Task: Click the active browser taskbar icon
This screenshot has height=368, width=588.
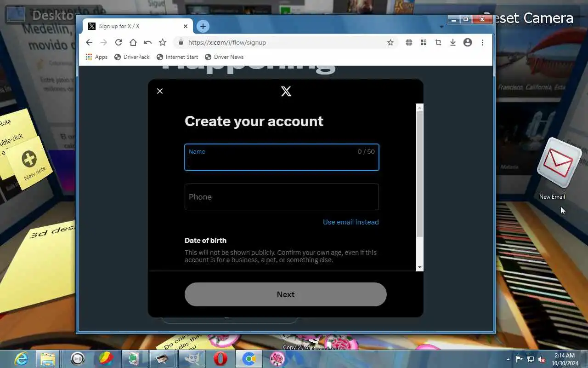Action: tap(249, 359)
